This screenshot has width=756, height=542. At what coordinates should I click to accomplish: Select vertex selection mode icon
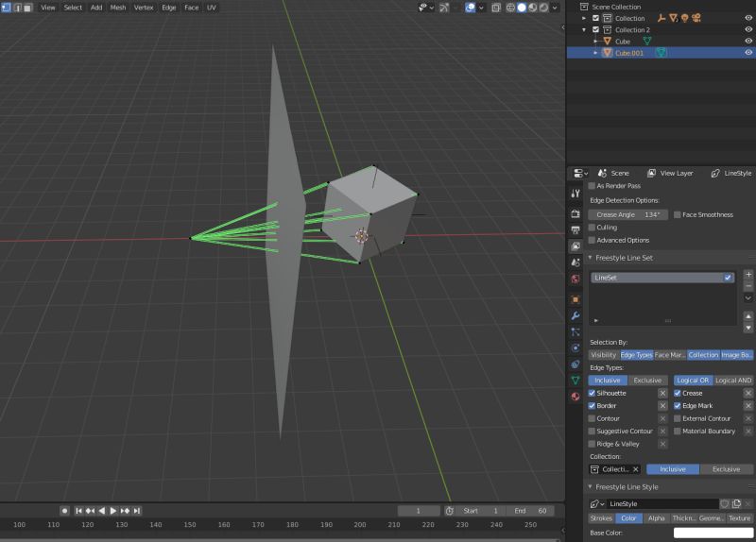6,8
